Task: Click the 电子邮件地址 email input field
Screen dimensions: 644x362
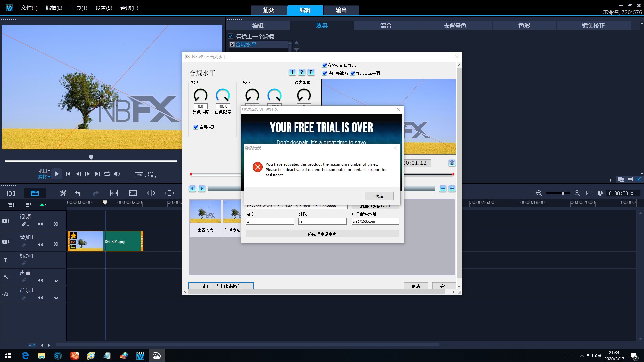Action: point(375,221)
